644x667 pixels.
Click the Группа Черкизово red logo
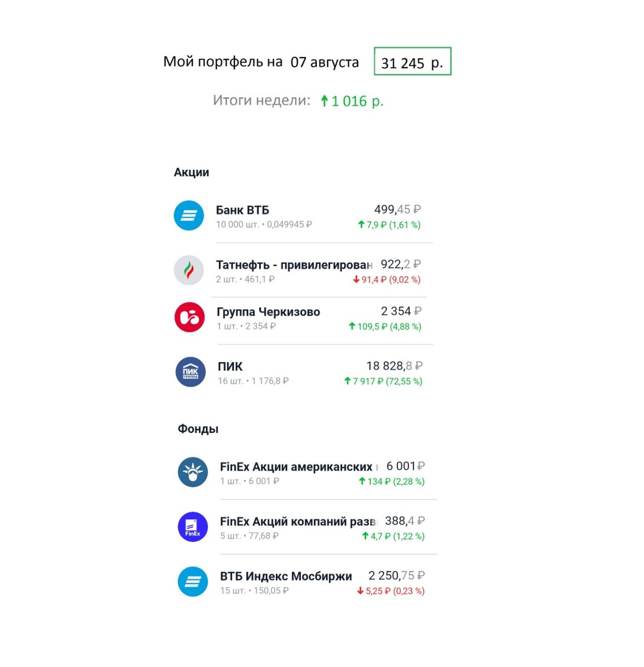click(190, 317)
